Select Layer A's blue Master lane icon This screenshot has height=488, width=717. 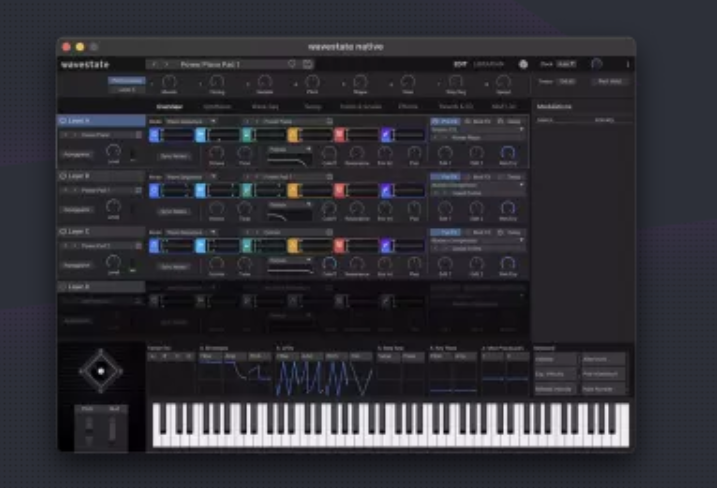point(154,135)
